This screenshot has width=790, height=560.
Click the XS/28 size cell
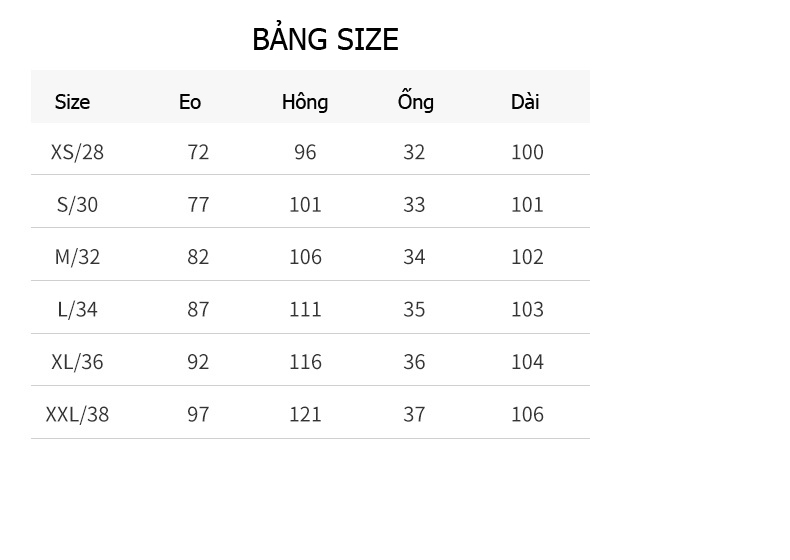point(77,152)
